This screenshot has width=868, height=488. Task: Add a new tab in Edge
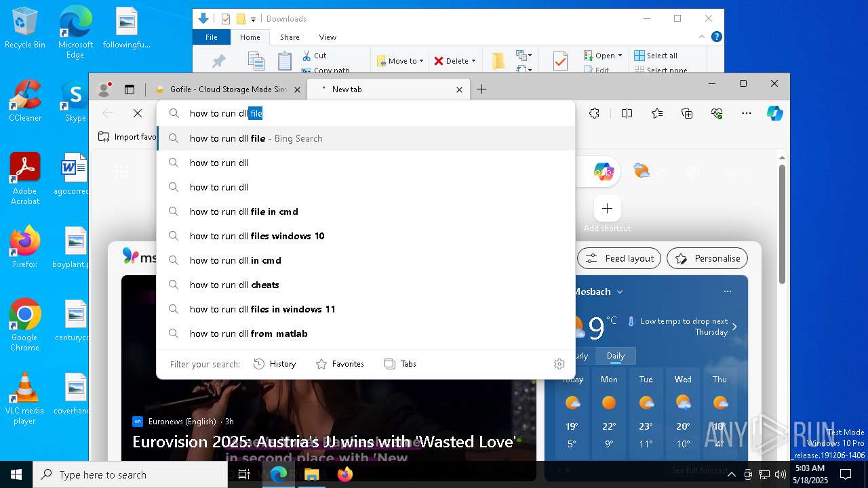481,89
